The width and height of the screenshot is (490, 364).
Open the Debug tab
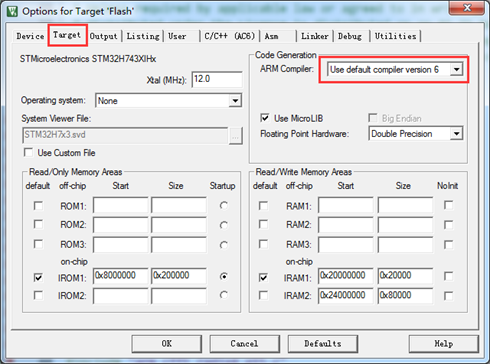click(x=350, y=36)
